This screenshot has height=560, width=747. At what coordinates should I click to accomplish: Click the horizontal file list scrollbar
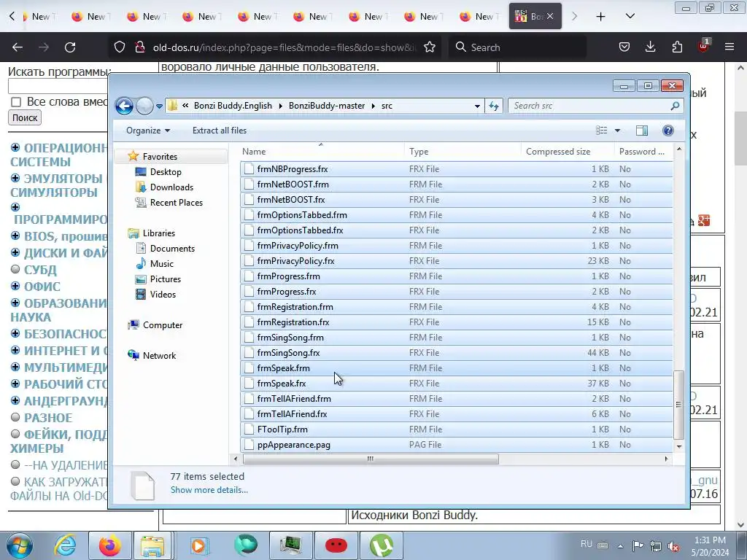click(x=371, y=459)
